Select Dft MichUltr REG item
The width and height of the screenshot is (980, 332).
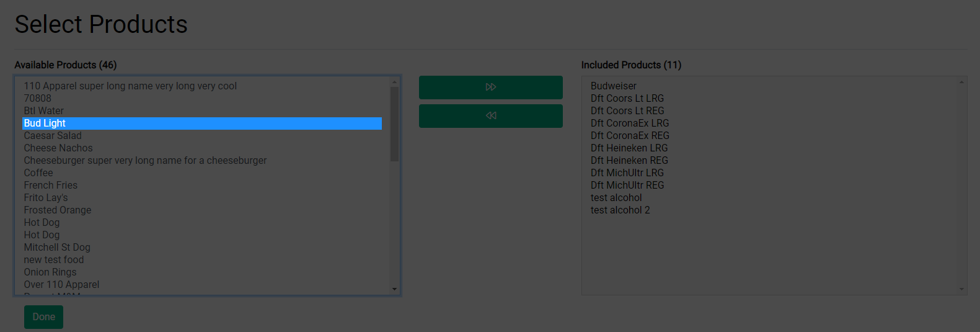point(769,186)
